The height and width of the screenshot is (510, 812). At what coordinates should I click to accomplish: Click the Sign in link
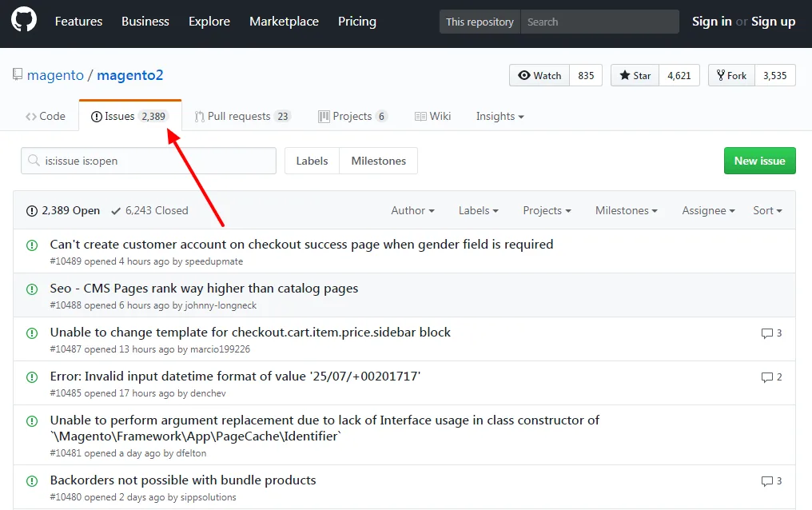(711, 22)
